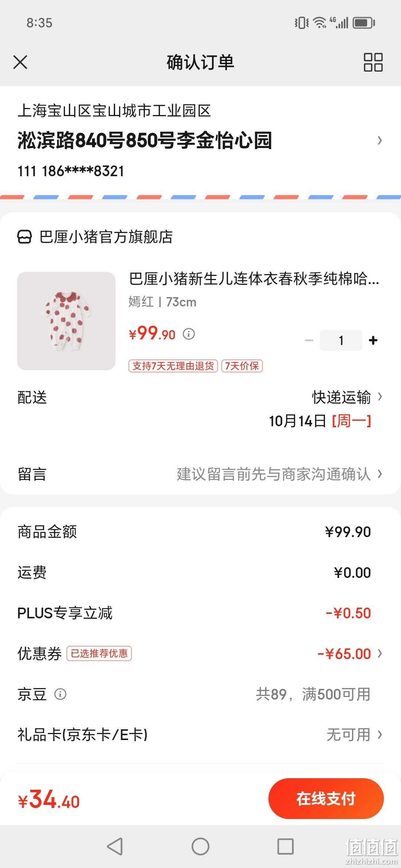Image resolution: width=401 pixels, height=868 pixels.
Task: Close the order confirmation page
Action: pyautogui.click(x=20, y=62)
